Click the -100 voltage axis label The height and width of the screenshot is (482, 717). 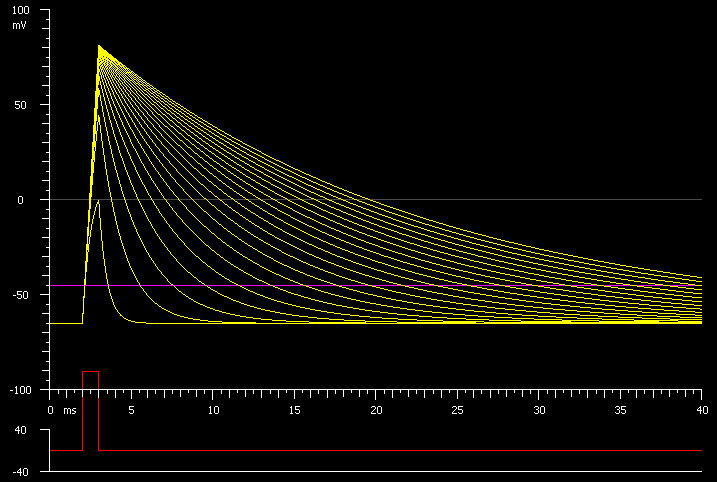(21, 390)
